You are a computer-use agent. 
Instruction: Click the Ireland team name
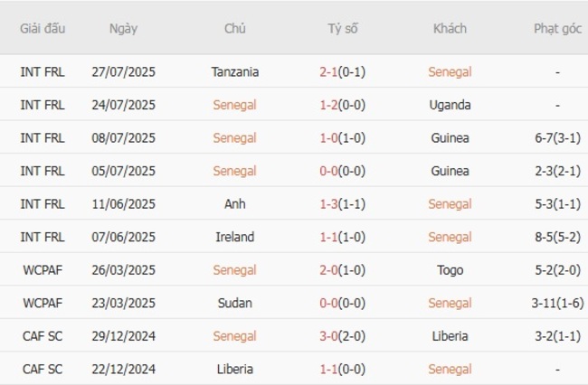[x=234, y=237]
